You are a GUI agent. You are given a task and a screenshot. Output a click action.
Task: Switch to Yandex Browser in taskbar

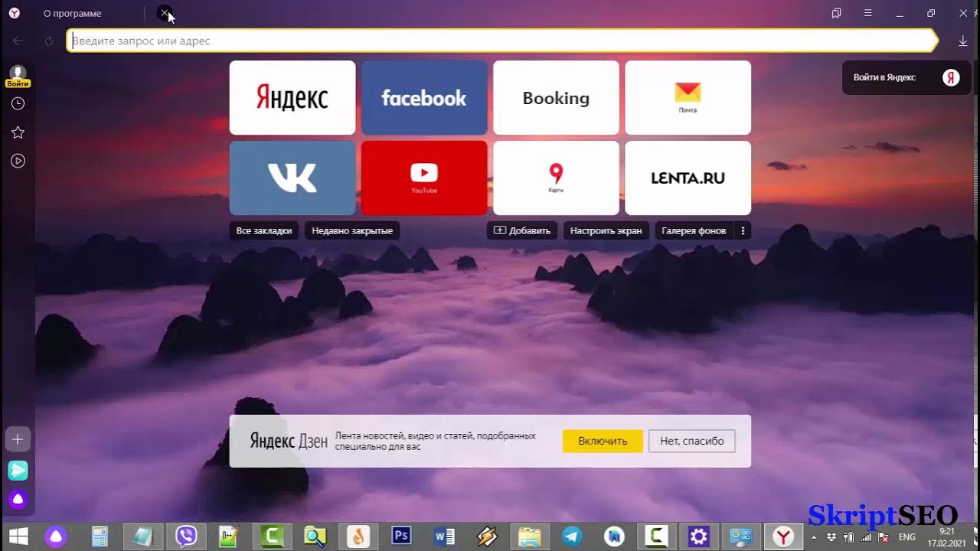point(782,536)
